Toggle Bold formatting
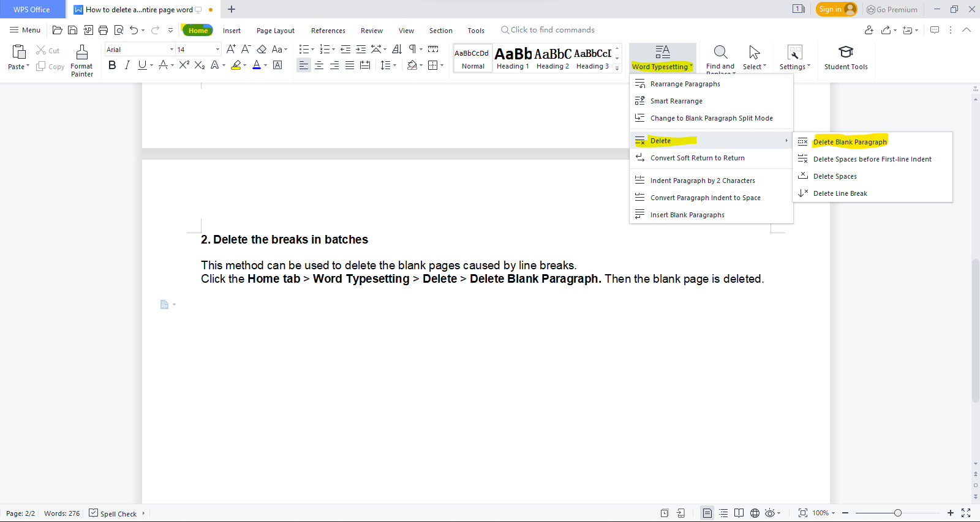This screenshot has height=522, width=980. pyautogui.click(x=112, y=65)
